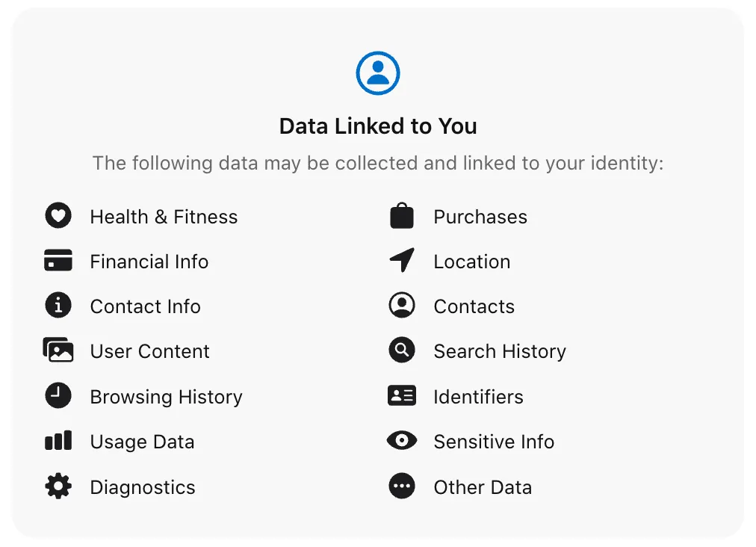Click the Financial Info credit card icon
This screenshot has width=756, height=547.
tap(58, 261)
